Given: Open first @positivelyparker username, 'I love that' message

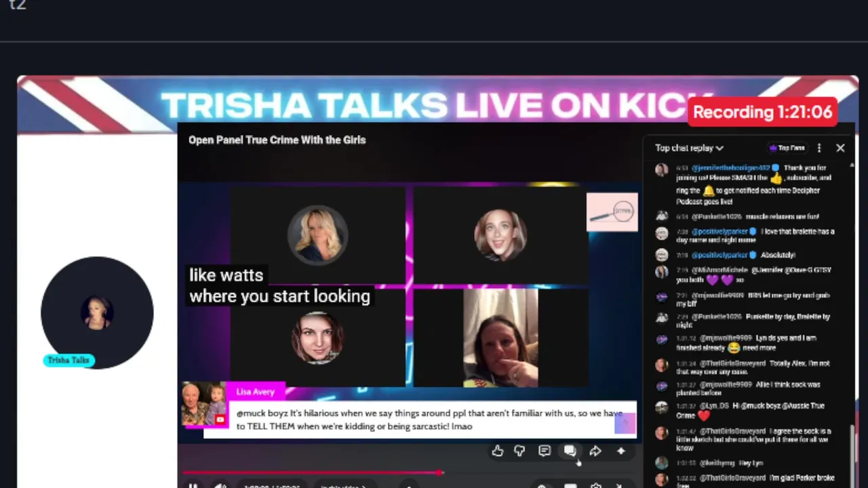Looking at the screenshot, I should (x=719, y=231).
